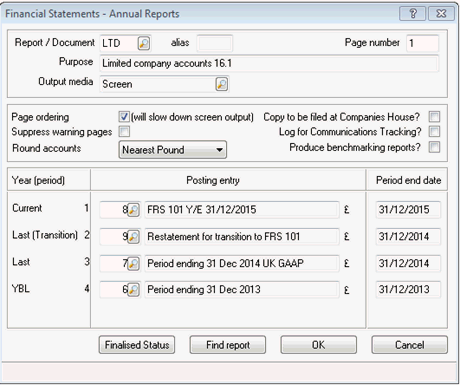Click the Cancel button
The width and height of the screenshot is (460, 385).
point(410,345)
